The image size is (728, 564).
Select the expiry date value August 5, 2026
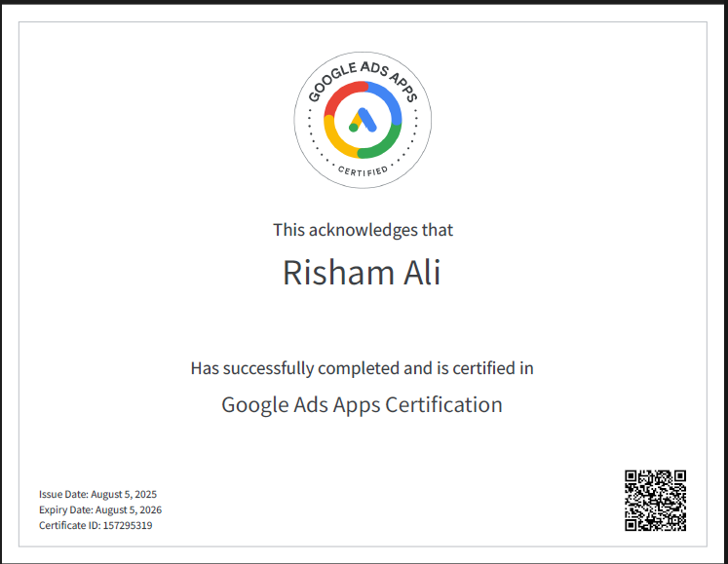pyautogui.click(x=130, y=510)
